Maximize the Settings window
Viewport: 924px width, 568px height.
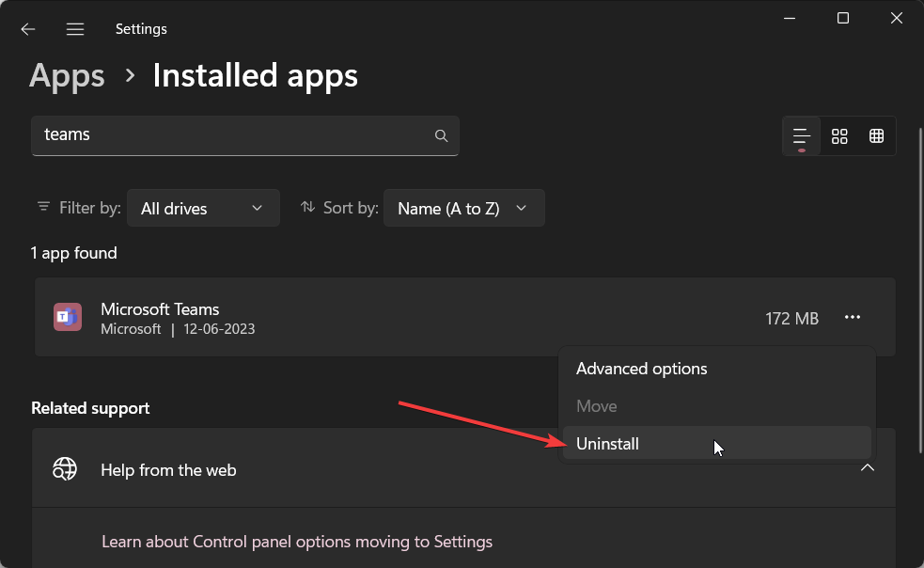tap(842, 18)
